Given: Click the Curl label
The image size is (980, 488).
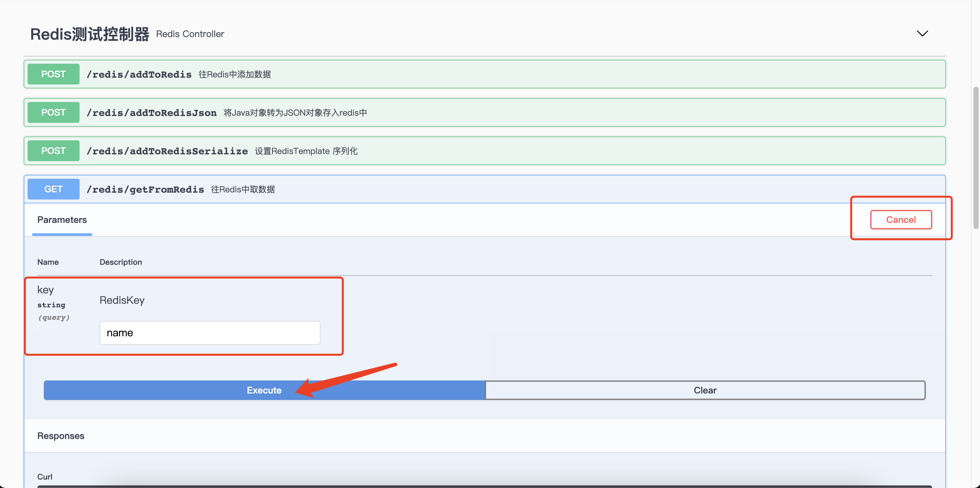Looking at the screenshot, I should point(45,477).
